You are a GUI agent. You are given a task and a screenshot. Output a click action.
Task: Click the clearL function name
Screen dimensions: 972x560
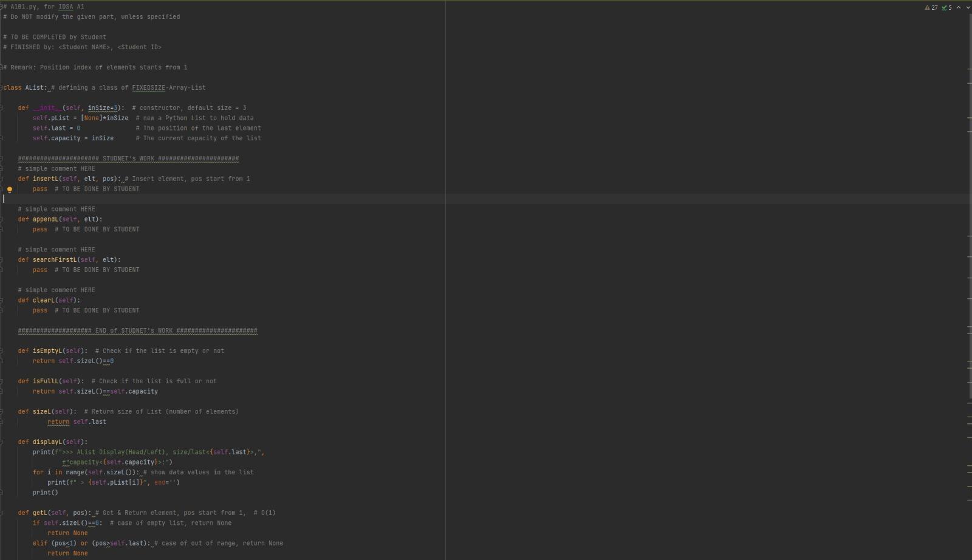pos(44,300)
